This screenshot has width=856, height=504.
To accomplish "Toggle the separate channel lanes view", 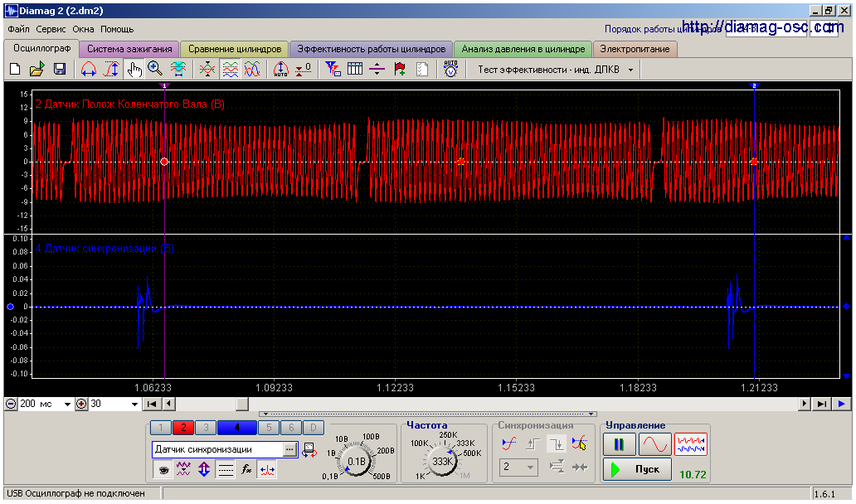I will [230, 70].
